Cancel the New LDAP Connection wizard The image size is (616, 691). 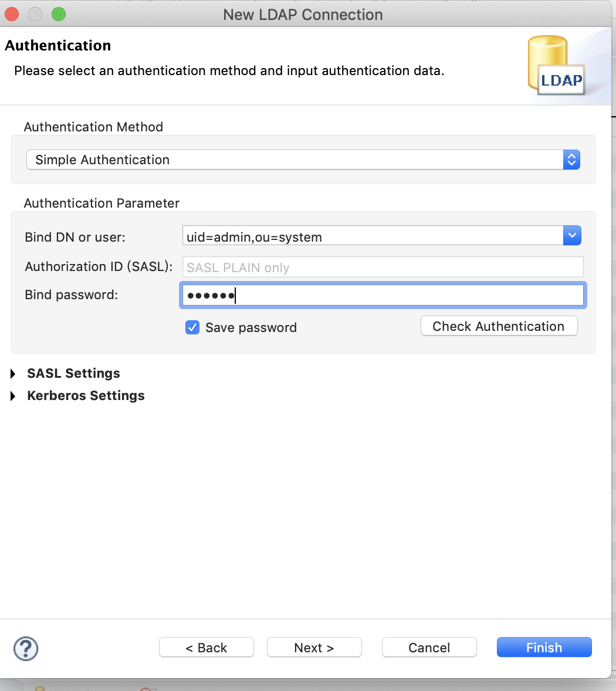coord(429,647)
